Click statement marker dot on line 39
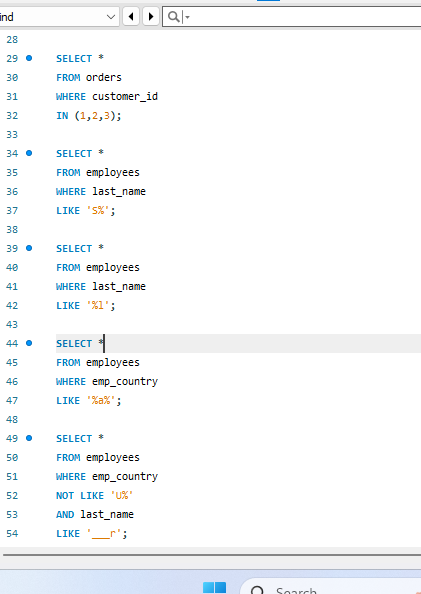 coord(29,248)
